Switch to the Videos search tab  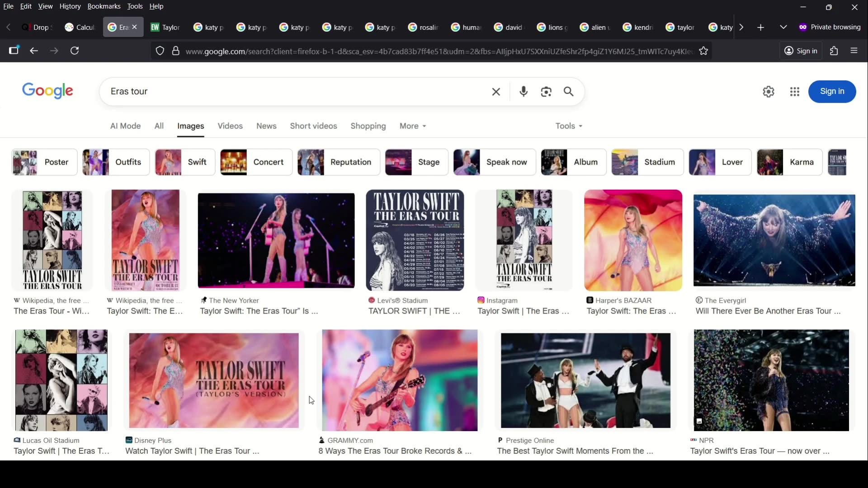click(230, 126)
